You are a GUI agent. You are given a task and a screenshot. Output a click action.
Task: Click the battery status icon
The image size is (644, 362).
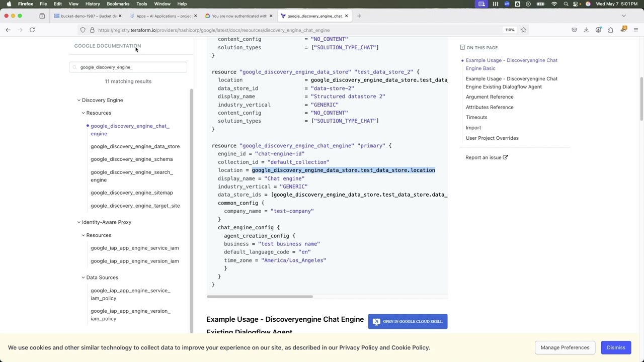tap(541, 4)
